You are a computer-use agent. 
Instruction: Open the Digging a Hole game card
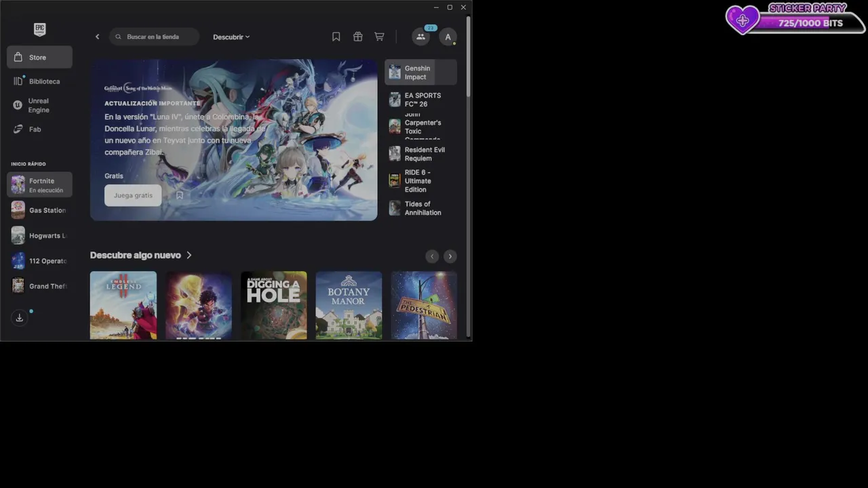pos(274,306)
